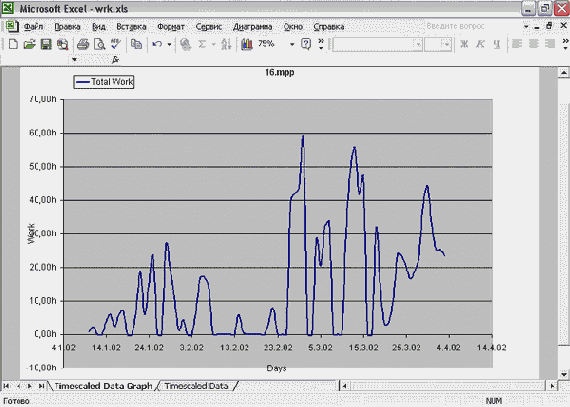Screen dimensions: 570x407
Task: Open a file with folder icon
Action: pyautogui.click(x=29, y=44)
